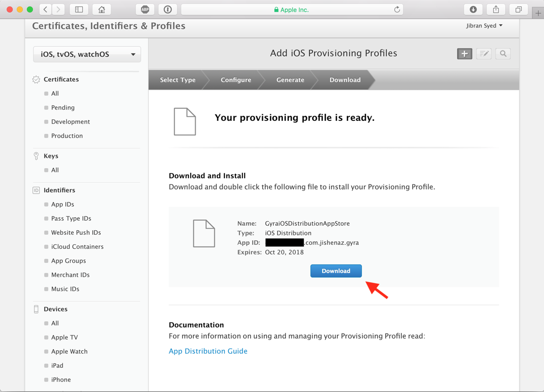Select the Configure step
544x392 pixels.
point(236,80)
